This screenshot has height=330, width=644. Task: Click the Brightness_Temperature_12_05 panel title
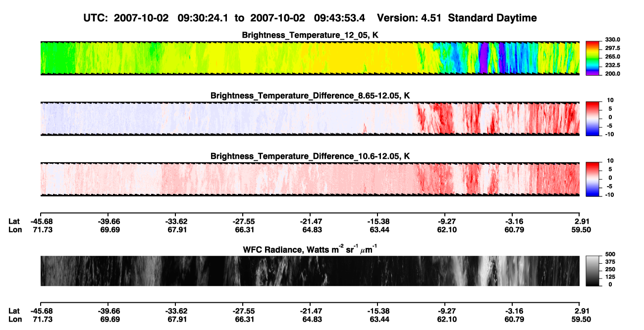tap(310, 35)
